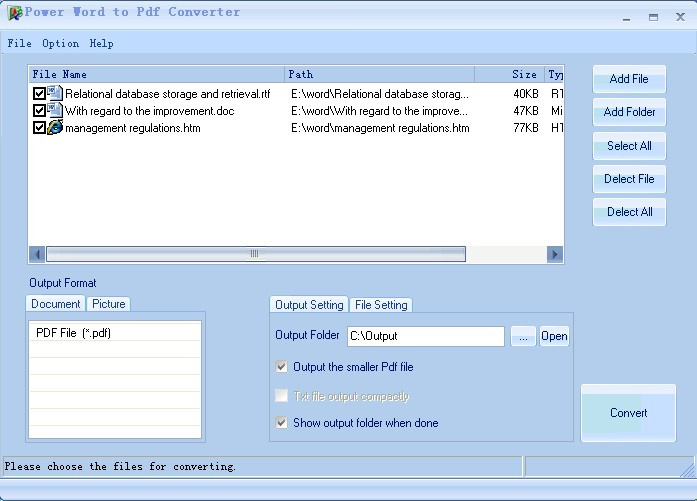
Task: Sort by the Size column header
Action: (510, 74)
